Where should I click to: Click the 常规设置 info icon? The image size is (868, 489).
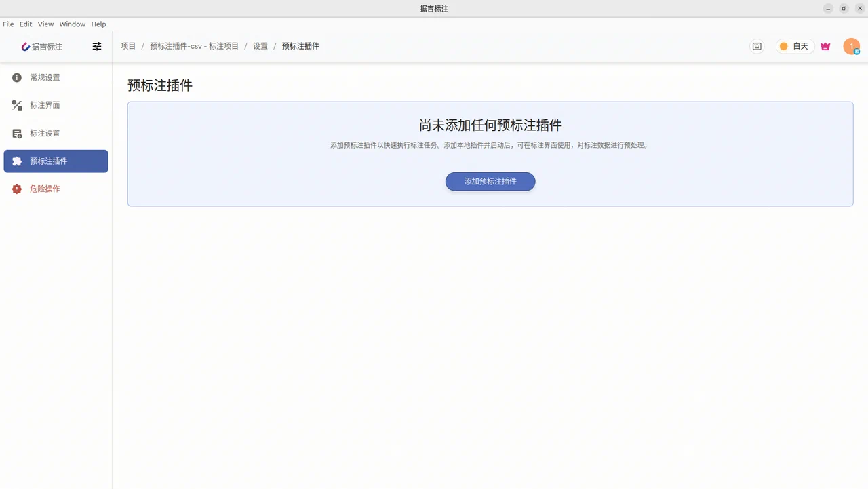tap(17, 78)
